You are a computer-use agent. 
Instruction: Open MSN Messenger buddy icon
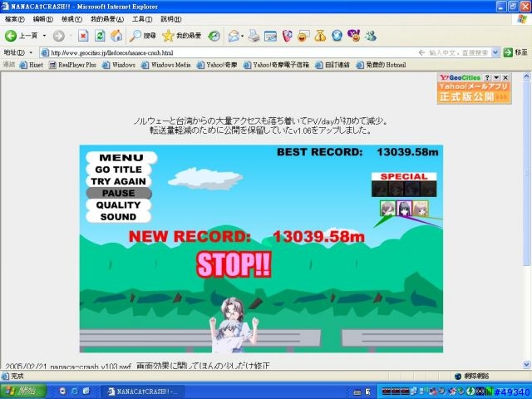click(x=371, y=36)
